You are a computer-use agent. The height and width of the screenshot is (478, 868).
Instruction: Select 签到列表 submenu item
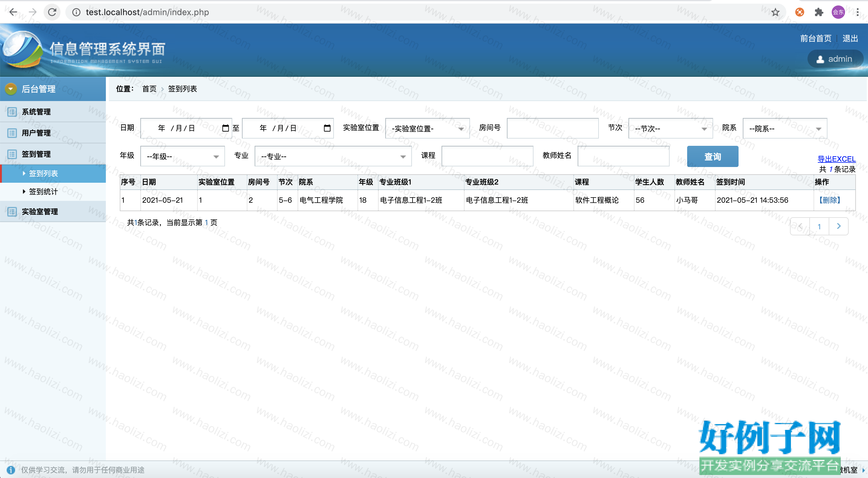(53, 173)
